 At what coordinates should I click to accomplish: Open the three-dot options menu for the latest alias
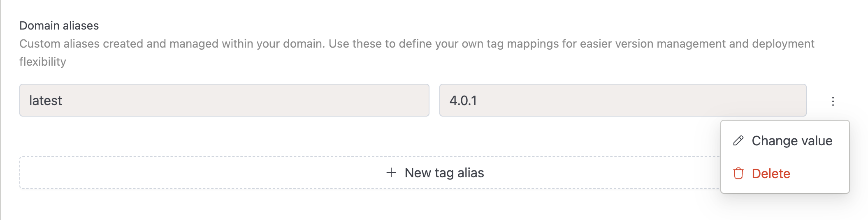[833, 101]
